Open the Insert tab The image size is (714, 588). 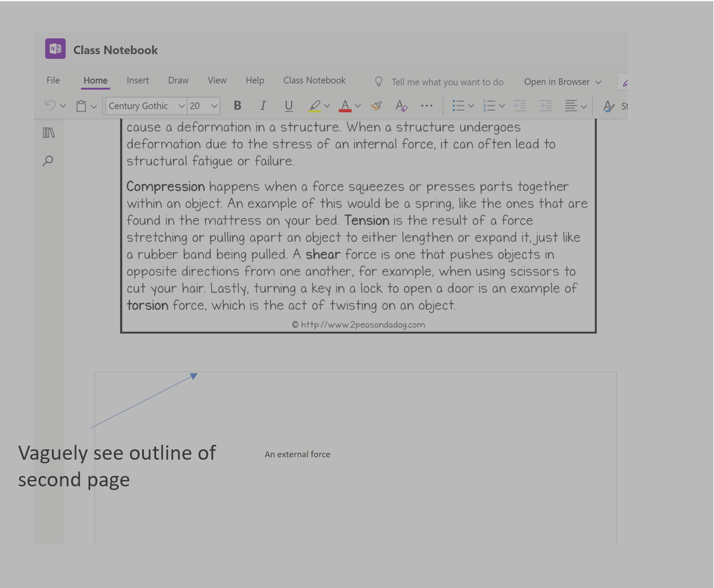(137, 80)
